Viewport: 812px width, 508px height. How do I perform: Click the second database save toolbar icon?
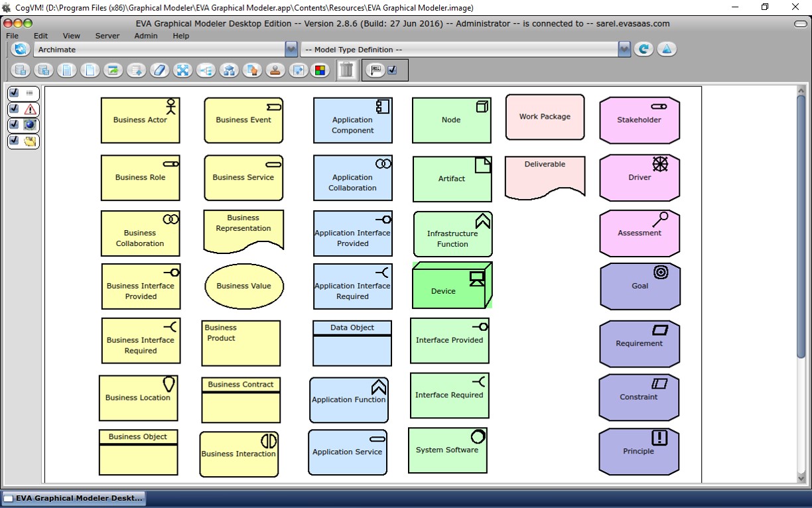pyautogui.click(x=44, y=70)
